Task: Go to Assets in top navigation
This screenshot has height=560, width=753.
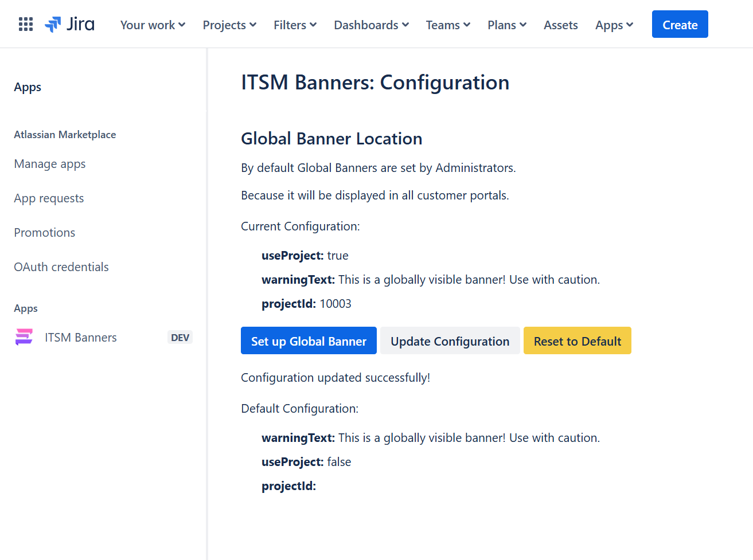Action: [561, 25]
